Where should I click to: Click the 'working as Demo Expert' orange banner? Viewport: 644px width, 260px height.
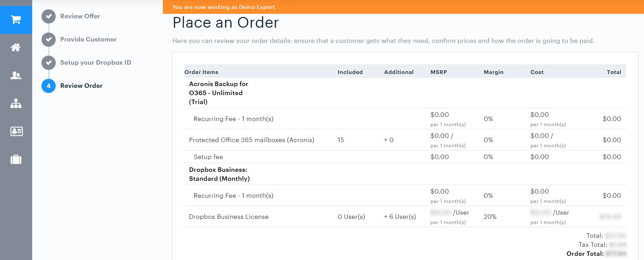tap(403, 7)
